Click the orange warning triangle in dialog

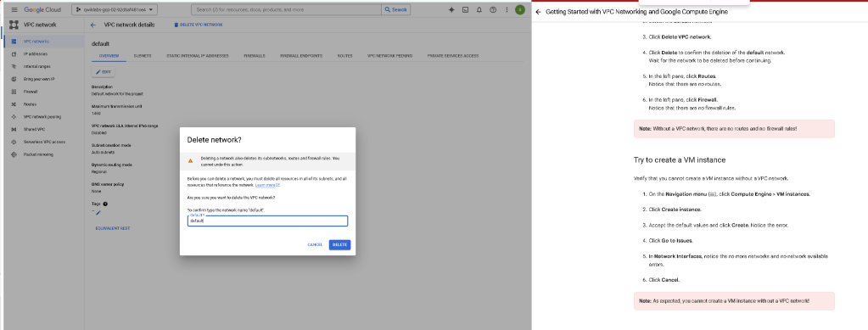[x=190, y=160]
